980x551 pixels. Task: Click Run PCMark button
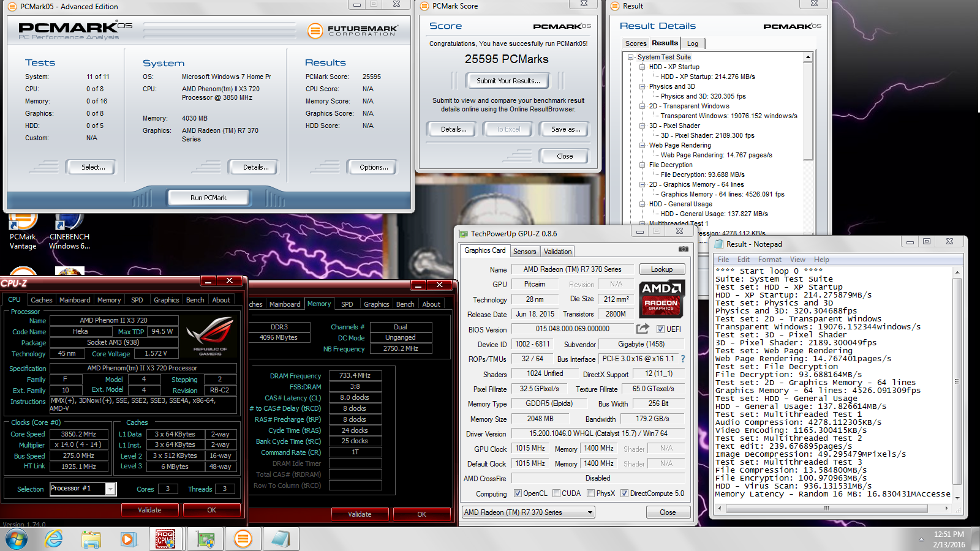pyautogui.click(x=208, y=198)
